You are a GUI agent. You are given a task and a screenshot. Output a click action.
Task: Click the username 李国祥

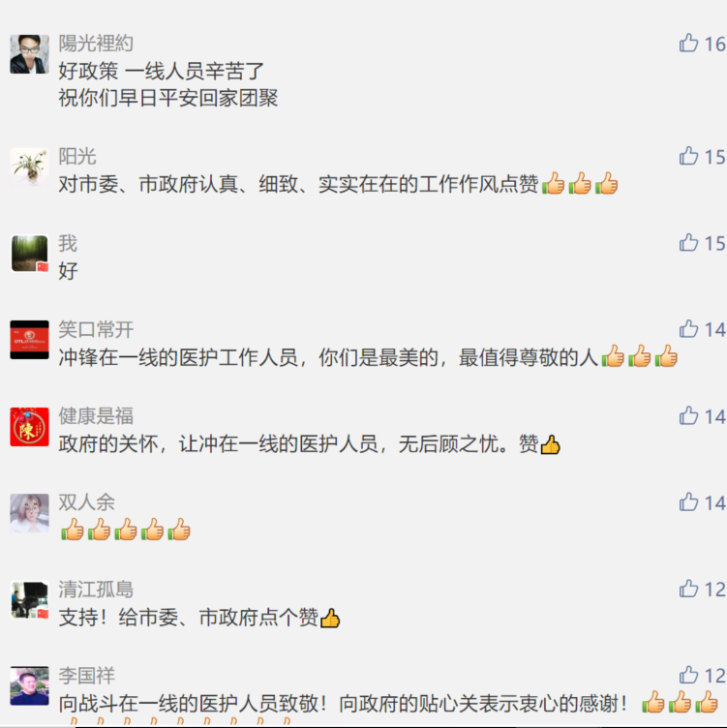tap(86, 676)
